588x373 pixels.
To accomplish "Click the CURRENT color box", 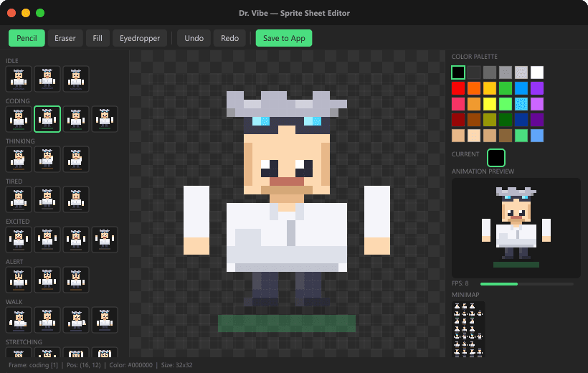I will pos(496,158).
